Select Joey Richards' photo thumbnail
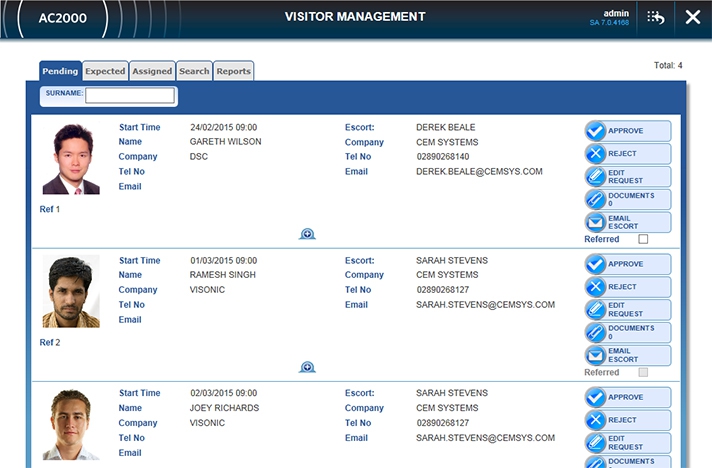Screen dimensions: 712x468 pos(71,424)
